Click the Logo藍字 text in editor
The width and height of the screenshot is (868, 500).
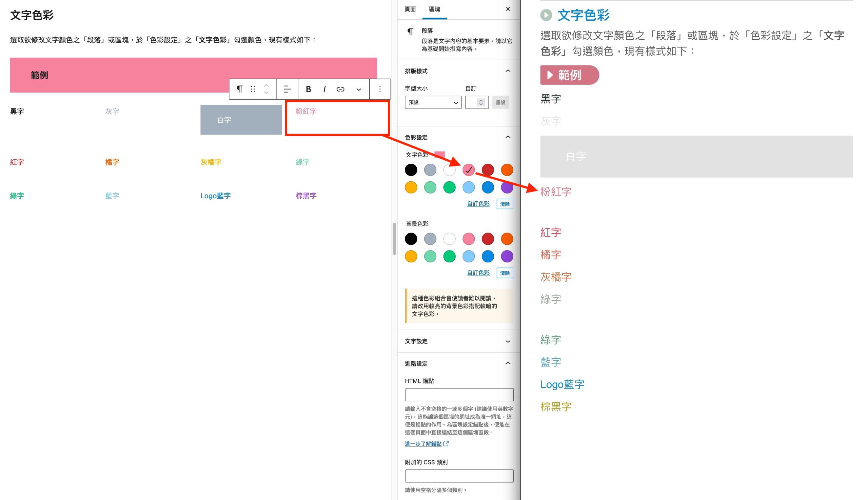pos(215,196)
